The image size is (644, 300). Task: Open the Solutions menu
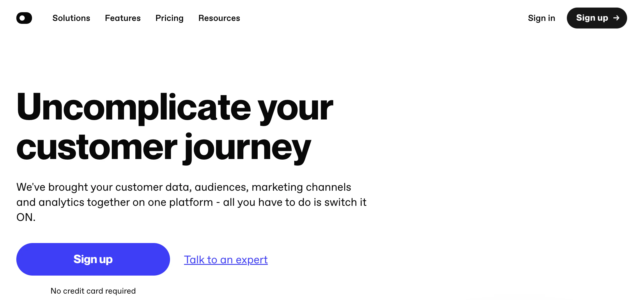(x=71, y=18)
